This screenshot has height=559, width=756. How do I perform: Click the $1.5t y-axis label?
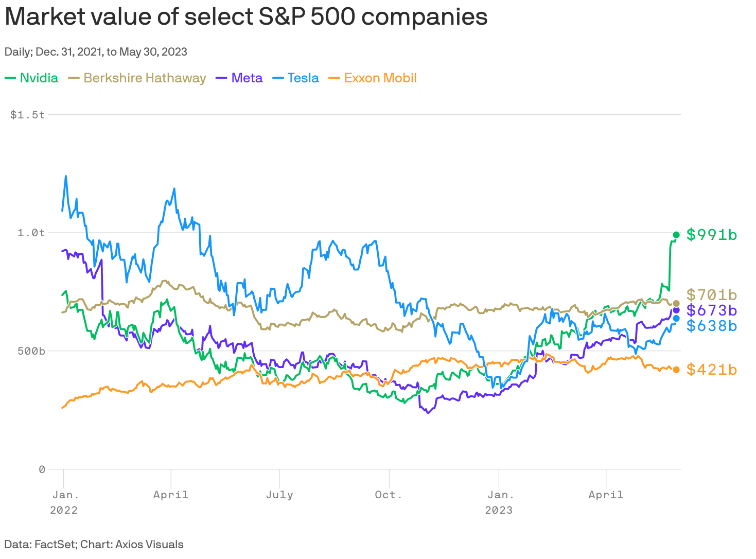pyautogui.click(x=28, y=114)
